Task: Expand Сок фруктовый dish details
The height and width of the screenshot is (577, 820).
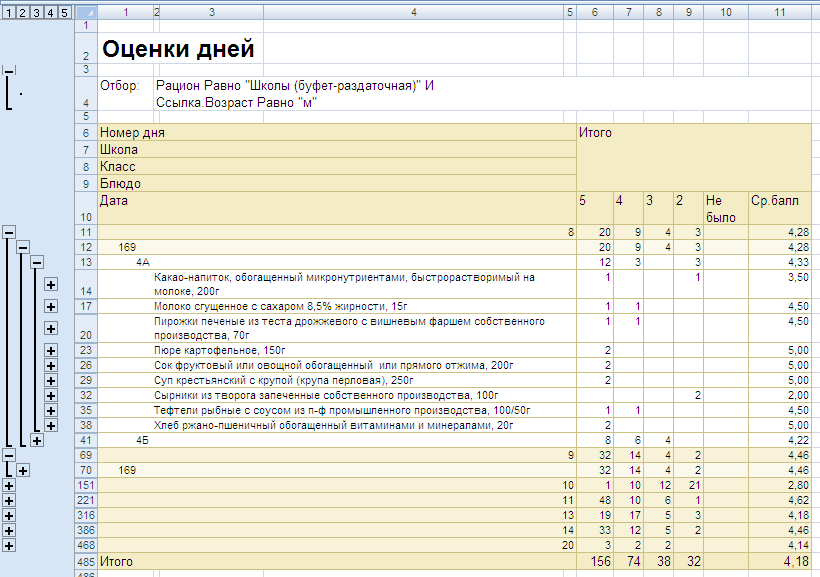Action: click(51, 366)
